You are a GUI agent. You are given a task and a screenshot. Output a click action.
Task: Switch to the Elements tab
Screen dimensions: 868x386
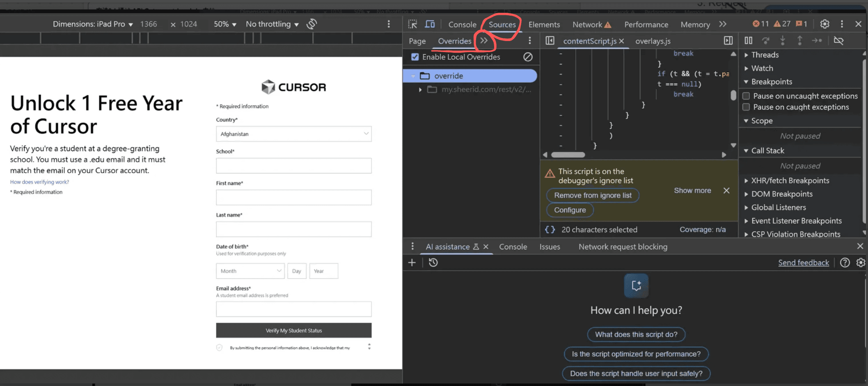[544, 25]
